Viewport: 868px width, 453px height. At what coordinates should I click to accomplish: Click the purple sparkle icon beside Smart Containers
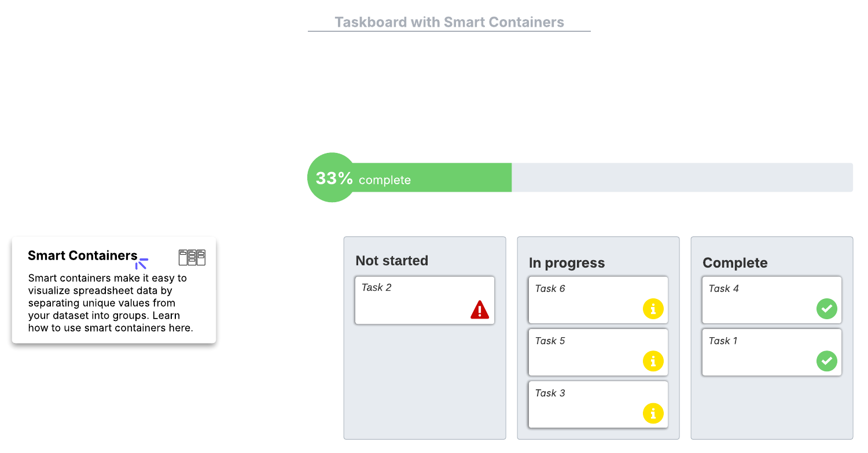tap(141, 264)
